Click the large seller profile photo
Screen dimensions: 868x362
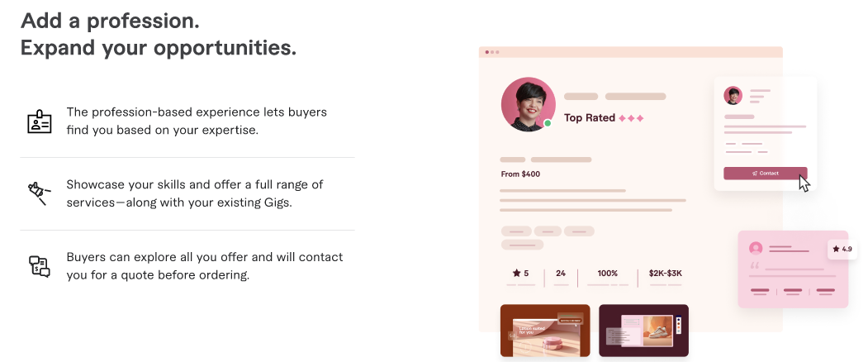(x=527, y=104)
